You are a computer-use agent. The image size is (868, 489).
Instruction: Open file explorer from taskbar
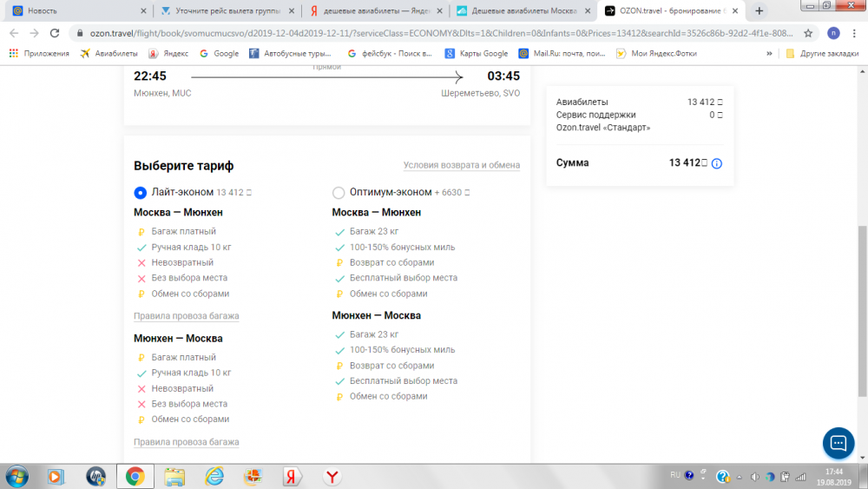(175, 476)
